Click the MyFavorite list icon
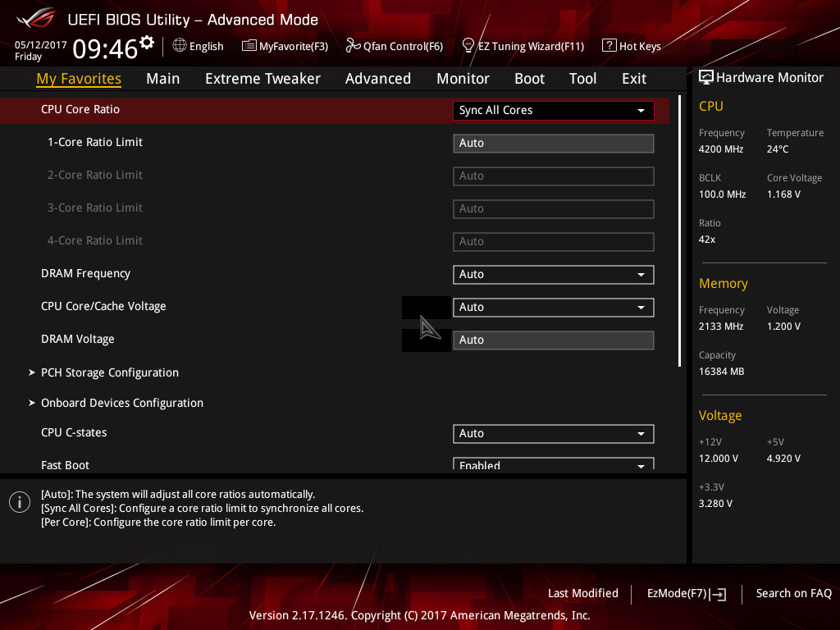The image size is (840, 630). point(249,46)
